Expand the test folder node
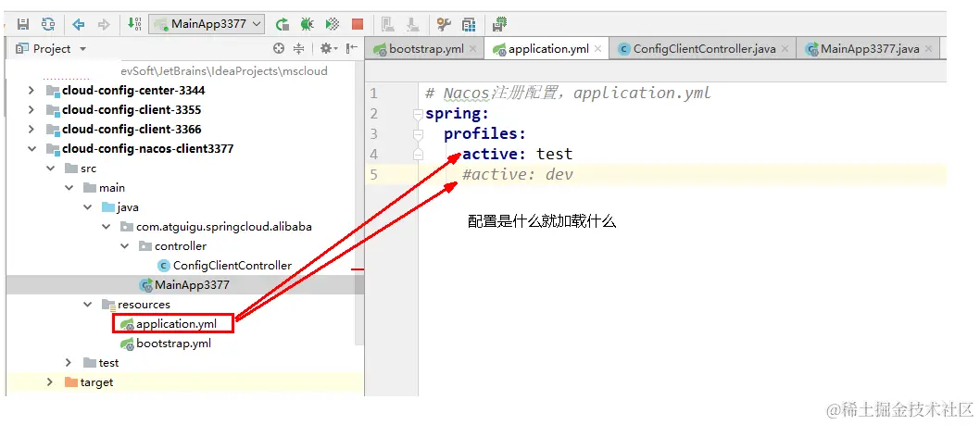The image size is (980, 425). pyautogui.click(x=69, y=363)
